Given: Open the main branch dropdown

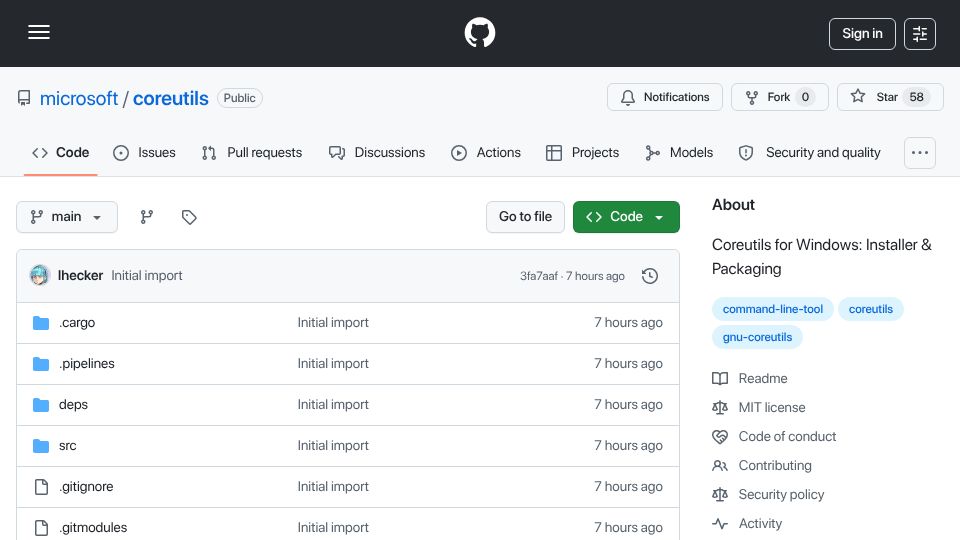Looking at the screenshot, I should (x=67, y=217).
